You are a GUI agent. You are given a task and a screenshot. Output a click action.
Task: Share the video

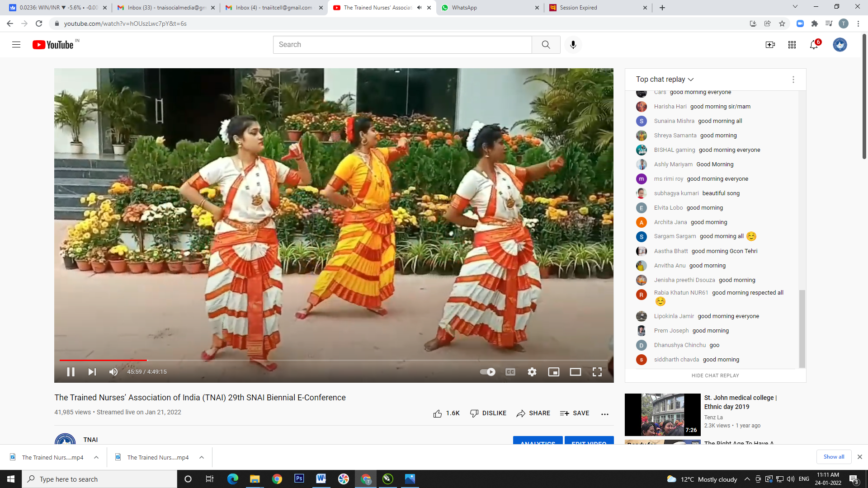click(533, 413)
